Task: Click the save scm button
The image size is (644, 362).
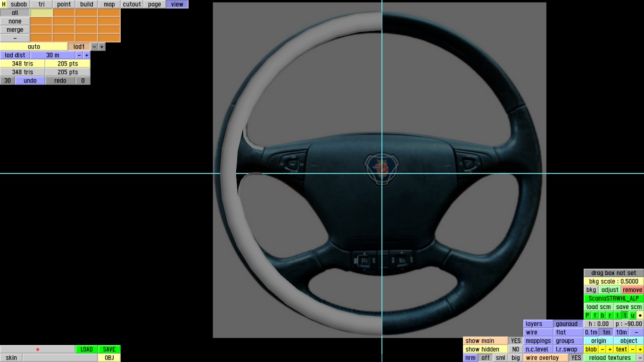Action: coord(629,307)
